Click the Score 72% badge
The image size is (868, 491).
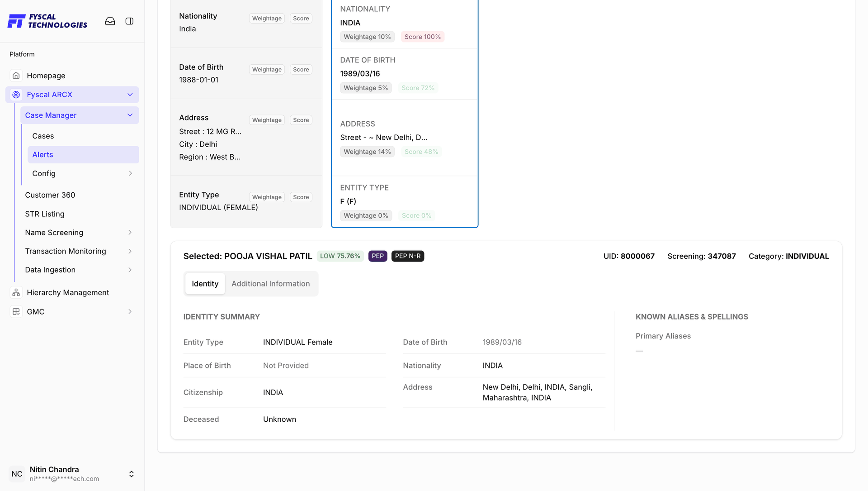coord(418,88)
